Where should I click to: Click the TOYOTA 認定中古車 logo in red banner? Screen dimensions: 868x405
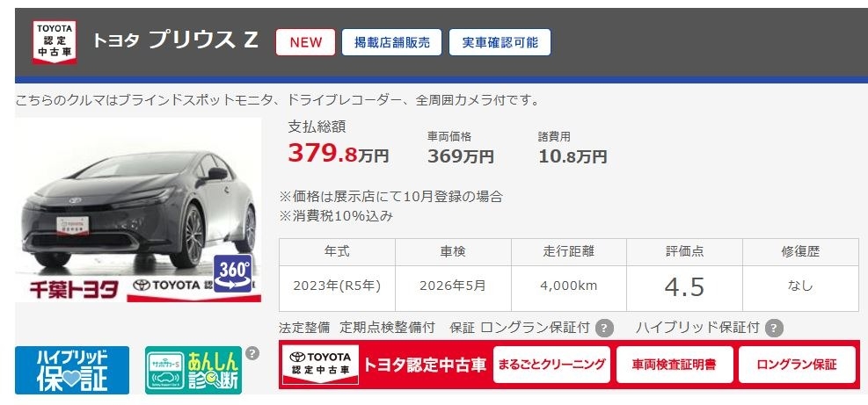tap(320, 365)
